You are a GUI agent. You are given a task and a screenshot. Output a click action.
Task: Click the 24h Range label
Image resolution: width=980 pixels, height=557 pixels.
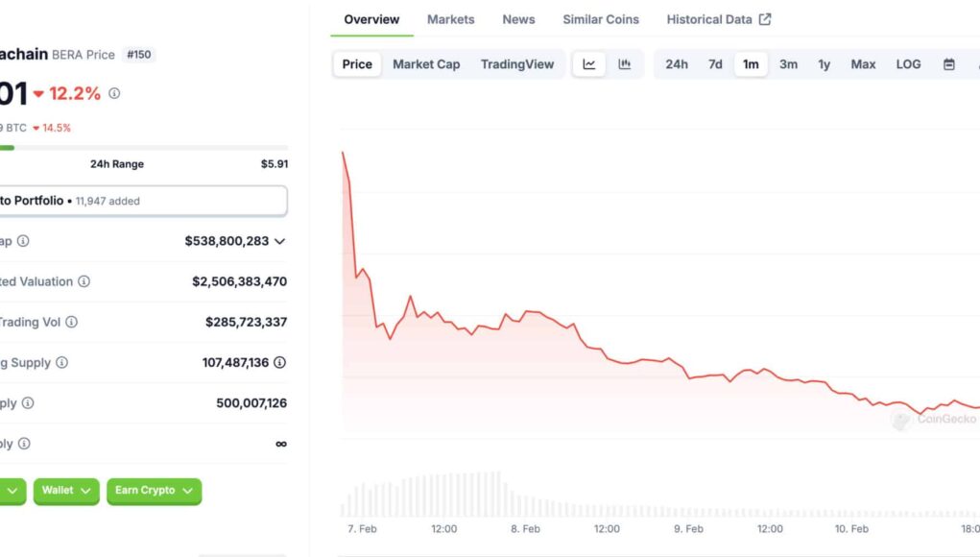tap(117, 164)
